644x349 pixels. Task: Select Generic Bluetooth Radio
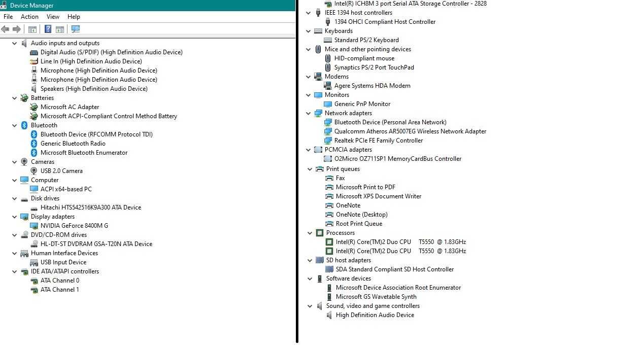(x=73, y=144)
